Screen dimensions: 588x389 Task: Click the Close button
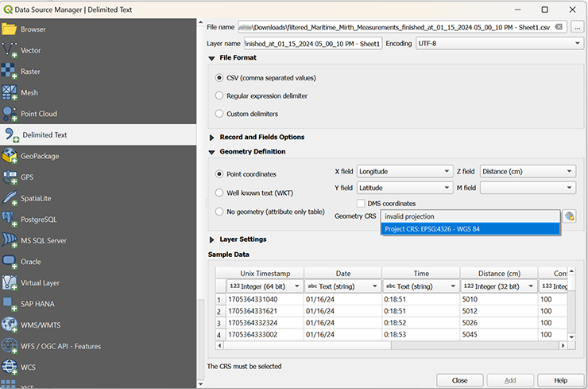tap(459, 380)
